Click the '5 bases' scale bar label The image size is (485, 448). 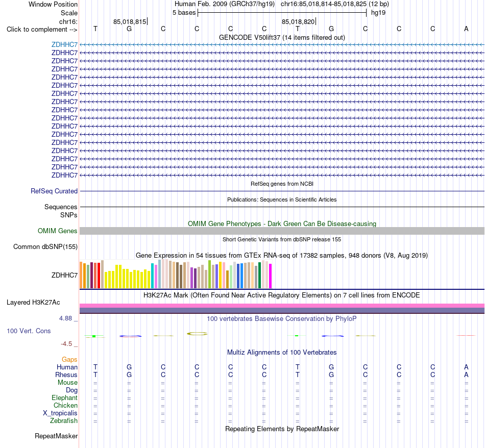(184, 13)
